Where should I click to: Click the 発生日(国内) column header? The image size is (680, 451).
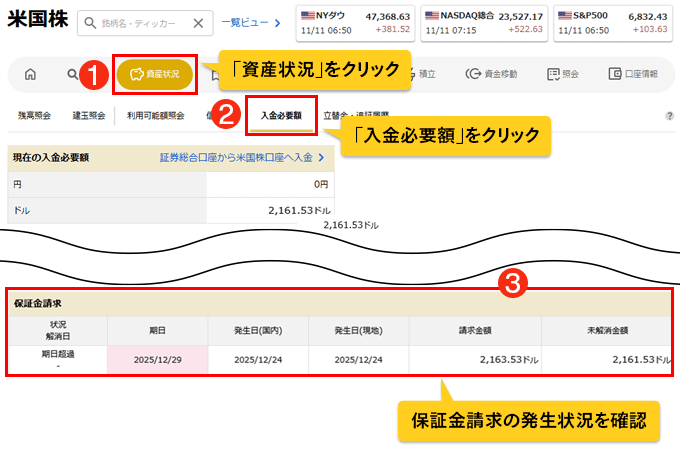point(258,330)
